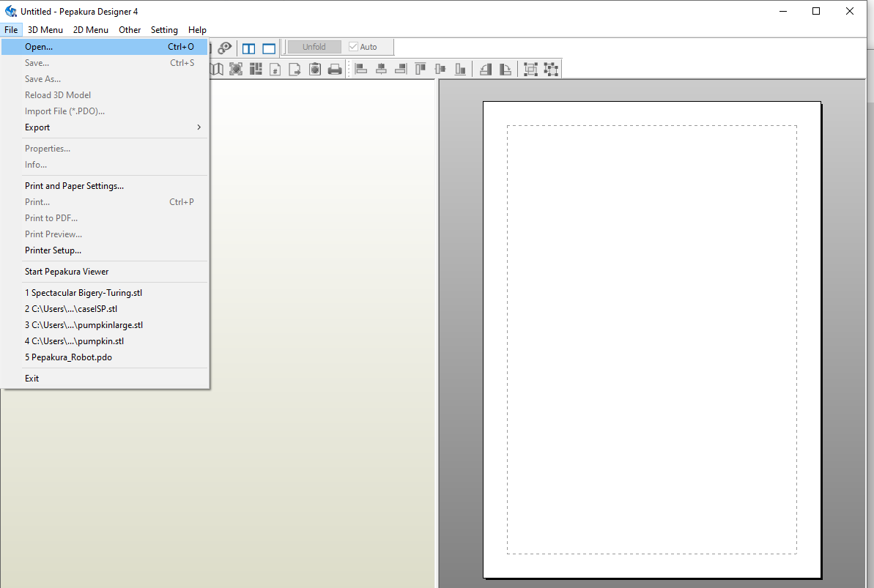This screenshot has height=588, width=874.
Task: Click the printer icon in toolbar
Action: click(335, 69)
